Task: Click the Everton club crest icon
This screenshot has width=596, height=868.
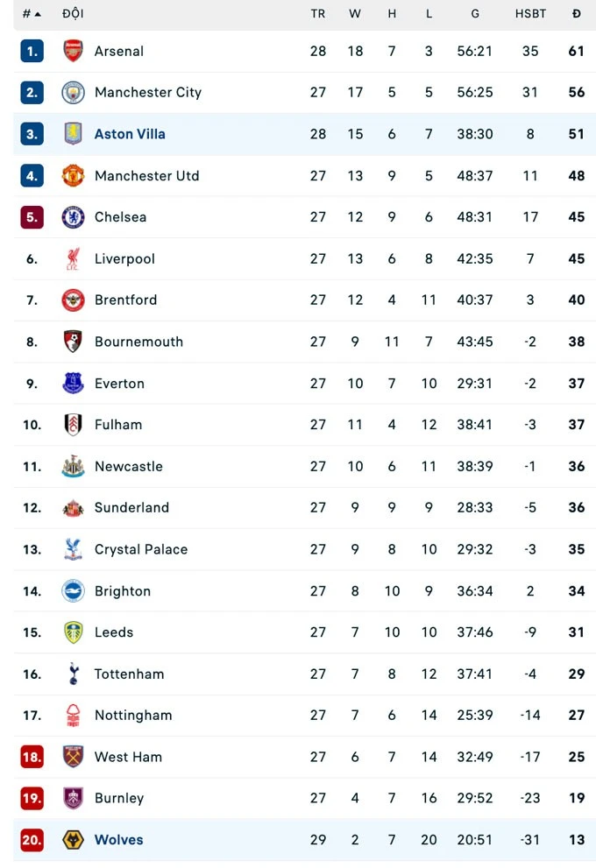Action: (x=73, y=383)
